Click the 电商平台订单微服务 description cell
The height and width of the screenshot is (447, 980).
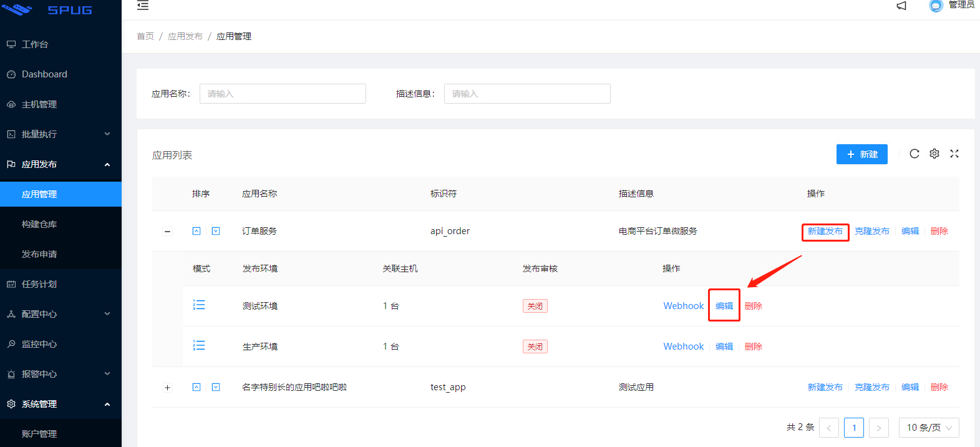tap(658, 231)
